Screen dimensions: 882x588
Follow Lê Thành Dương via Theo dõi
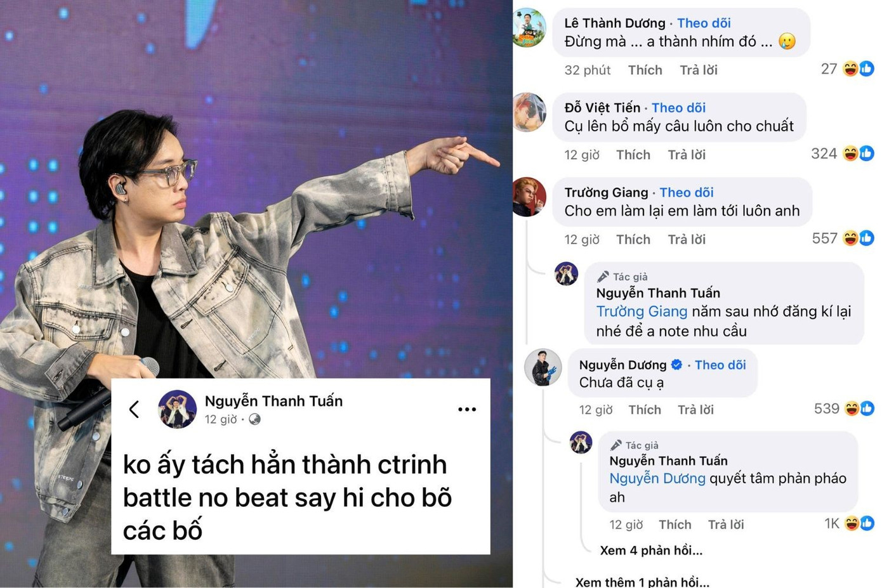coord(704,23)
